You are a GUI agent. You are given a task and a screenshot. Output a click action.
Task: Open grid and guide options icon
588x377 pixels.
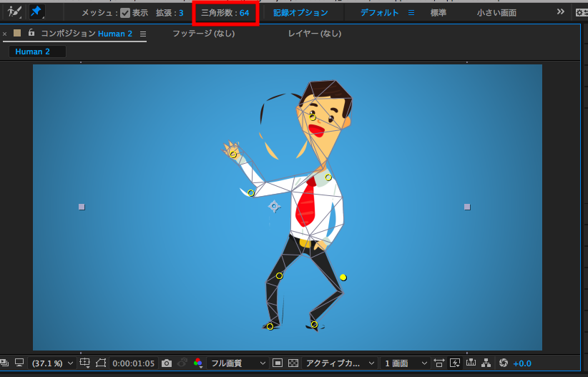[84, 363]
